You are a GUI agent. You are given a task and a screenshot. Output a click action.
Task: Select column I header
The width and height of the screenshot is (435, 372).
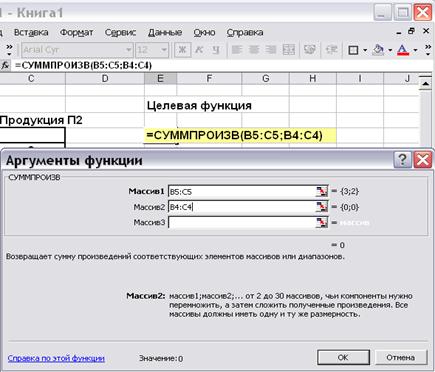click(360, 79)
